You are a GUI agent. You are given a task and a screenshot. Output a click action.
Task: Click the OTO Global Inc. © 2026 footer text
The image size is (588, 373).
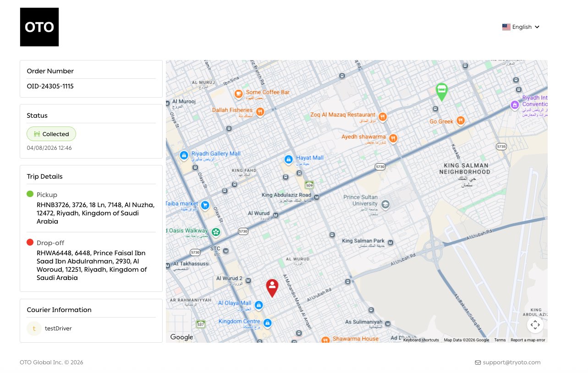(51, 362)
